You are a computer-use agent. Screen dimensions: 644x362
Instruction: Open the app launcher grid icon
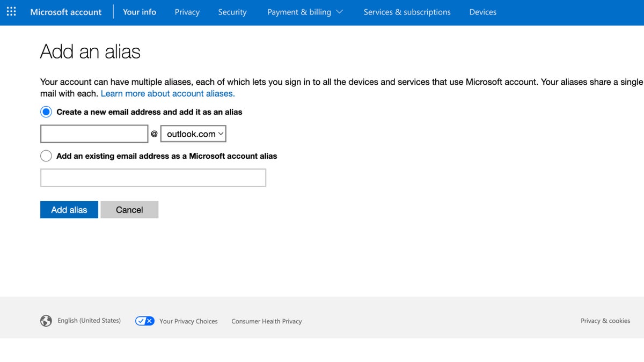[11, 12]
